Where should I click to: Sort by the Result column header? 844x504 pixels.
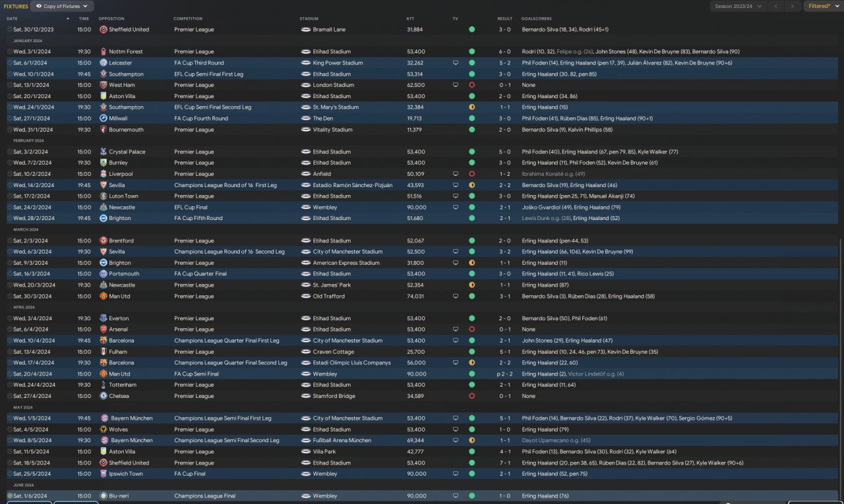[504, 18]
